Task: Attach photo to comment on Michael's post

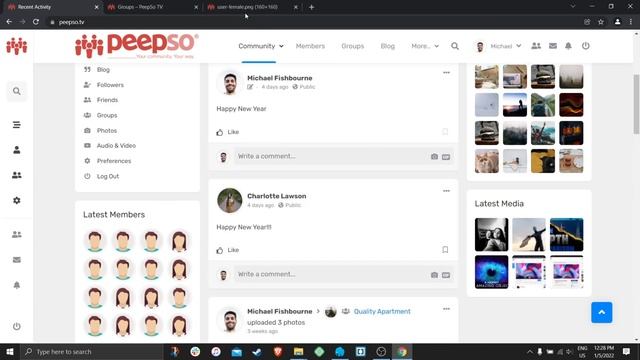Action: [x=434, y=157]
